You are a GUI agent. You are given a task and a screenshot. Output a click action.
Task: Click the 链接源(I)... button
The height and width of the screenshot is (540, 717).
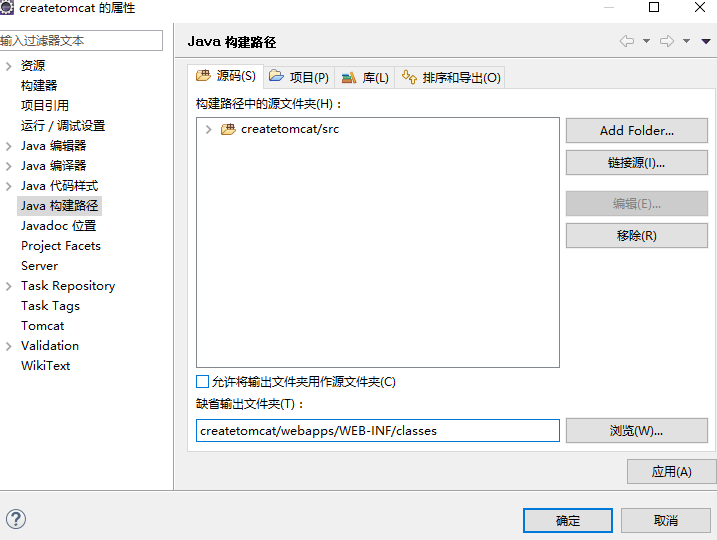pyautogui.click(x=637, y=163)
